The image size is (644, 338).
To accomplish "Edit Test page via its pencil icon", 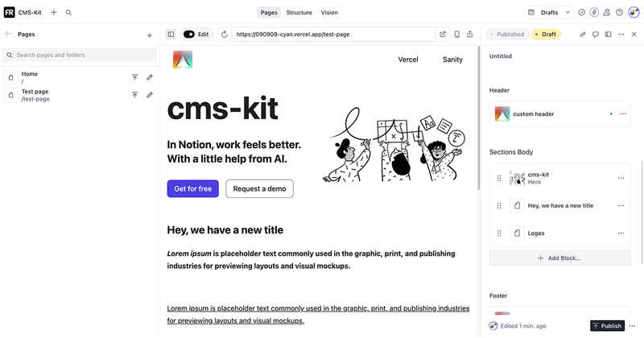I will (x=150, y=95).
